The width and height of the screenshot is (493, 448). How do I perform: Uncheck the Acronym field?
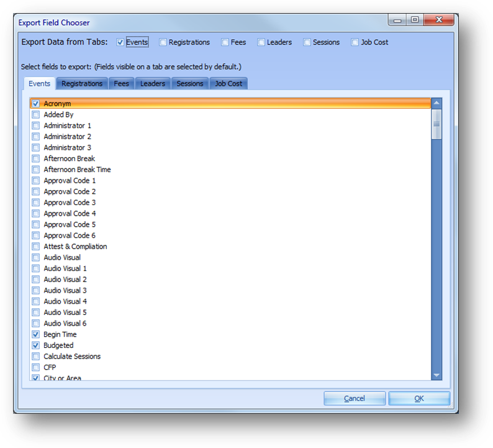pos(36,104)
